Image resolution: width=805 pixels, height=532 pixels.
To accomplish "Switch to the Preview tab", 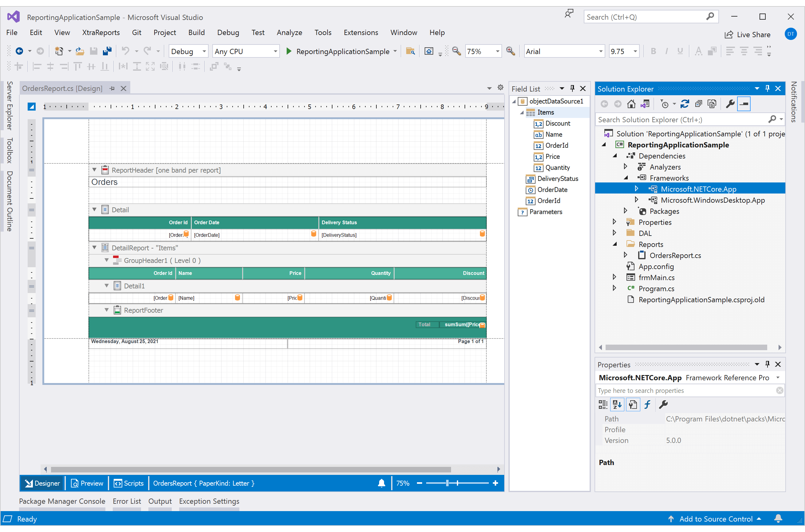I will pos(87,483).
